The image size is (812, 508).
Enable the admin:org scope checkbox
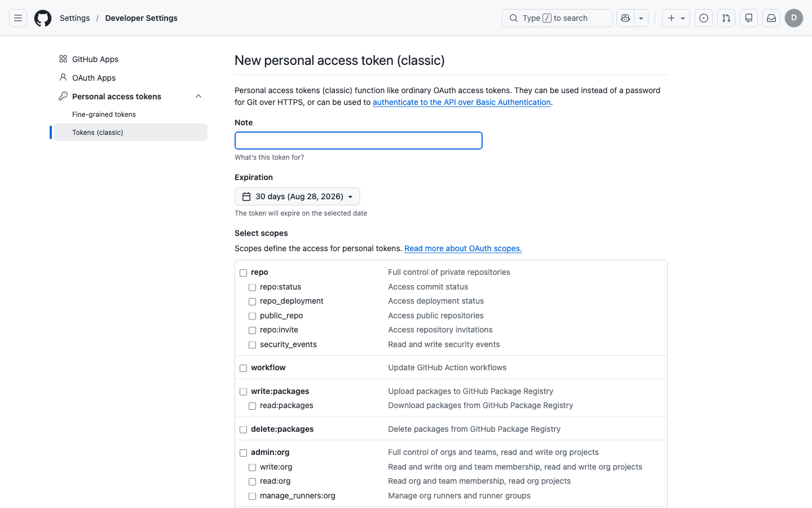click(244, 453)
